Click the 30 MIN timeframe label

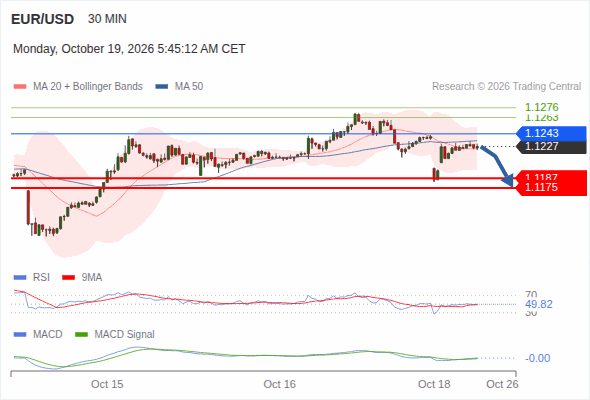[x=107, y=19]
